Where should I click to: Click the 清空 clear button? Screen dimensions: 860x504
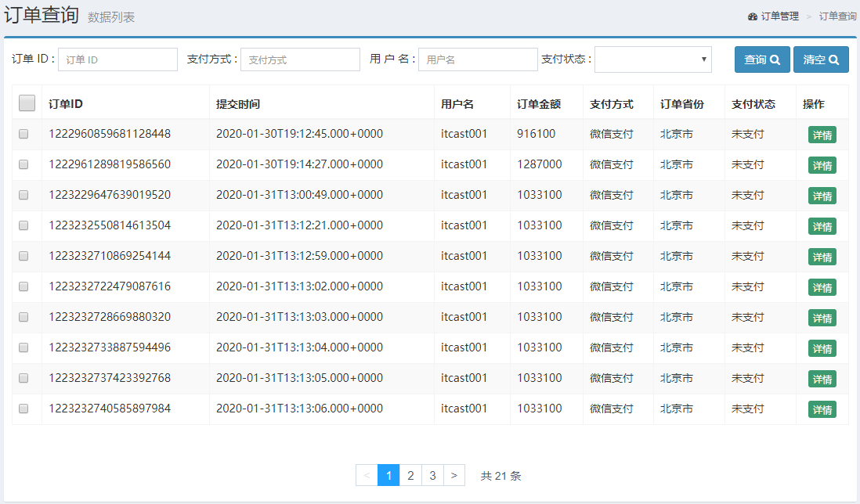821,59
